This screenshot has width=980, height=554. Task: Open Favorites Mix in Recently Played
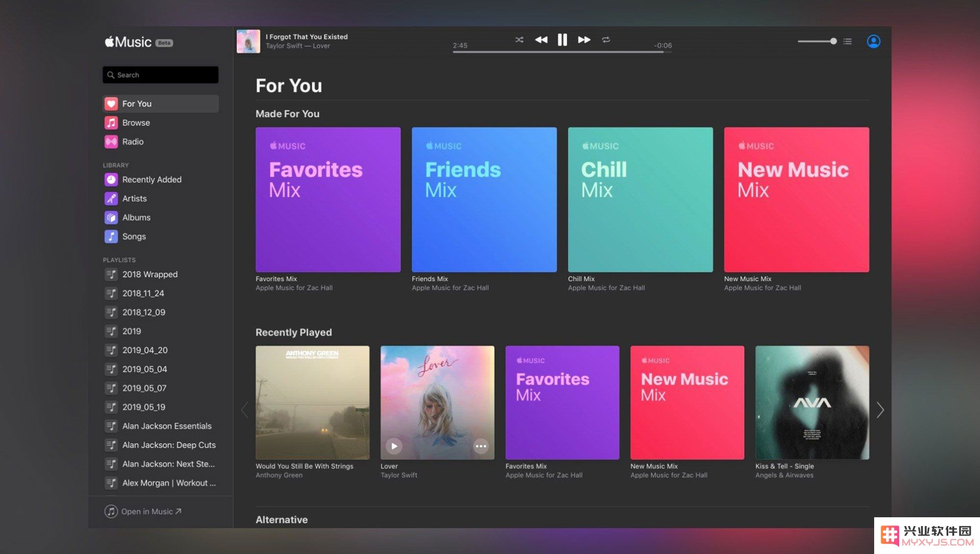point(562,403)
